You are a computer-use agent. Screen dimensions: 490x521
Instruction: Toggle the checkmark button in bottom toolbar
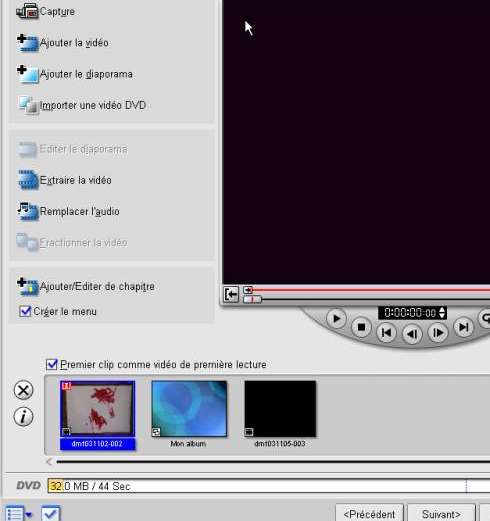(x=51, y=514)
